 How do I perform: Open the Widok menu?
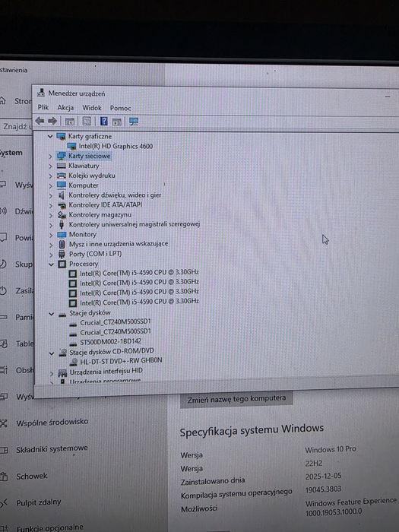pyautogui.click(x=92, y=108)
